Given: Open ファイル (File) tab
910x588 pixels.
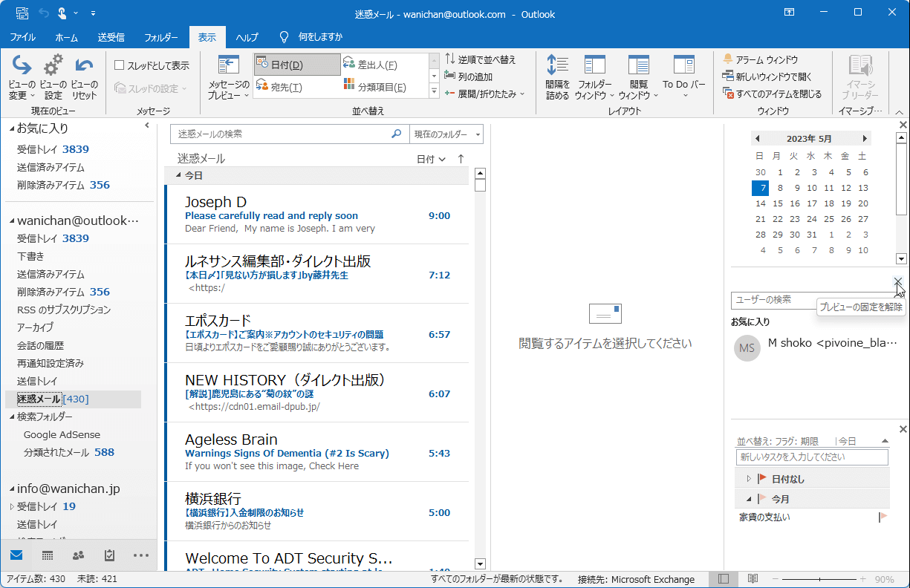Looking at the screenshot, I should click(22, 37).
